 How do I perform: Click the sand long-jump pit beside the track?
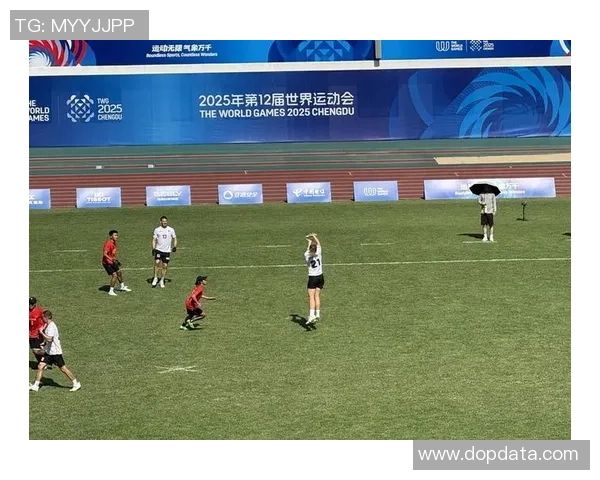502,158
